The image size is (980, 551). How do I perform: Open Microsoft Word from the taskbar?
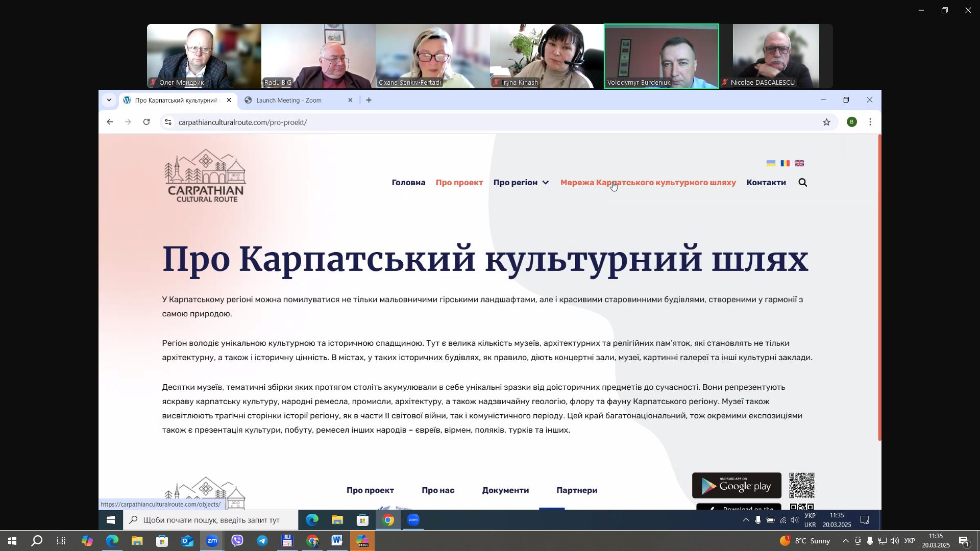337,541
